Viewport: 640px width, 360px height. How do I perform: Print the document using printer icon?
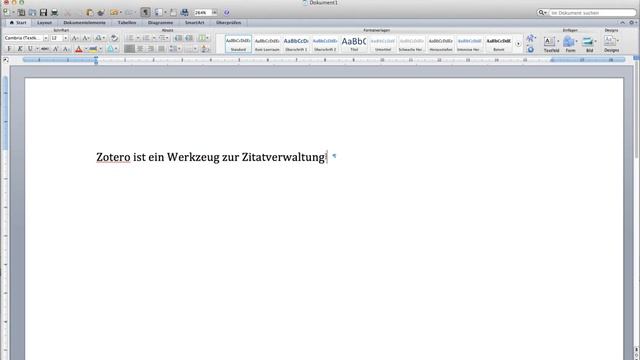pyautogui.click(x=54, y=13)
